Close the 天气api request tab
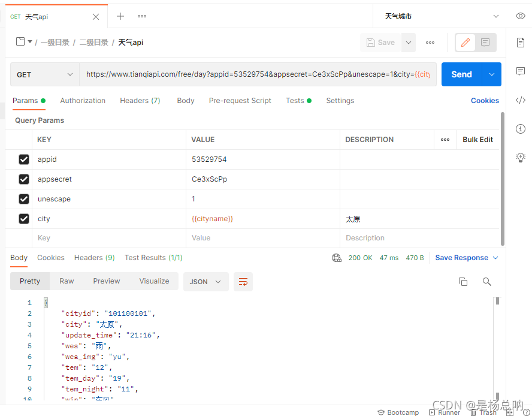The height and width of the screenshot is (416, 532). point(96,17)
